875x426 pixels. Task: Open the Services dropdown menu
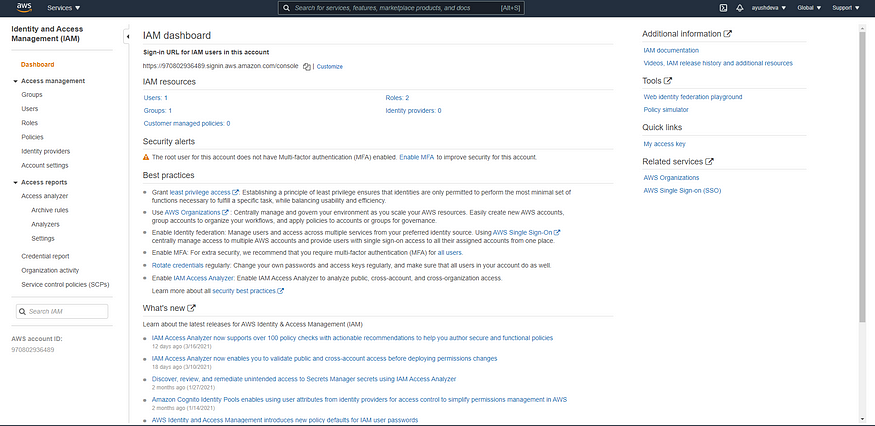coord(64,8)
